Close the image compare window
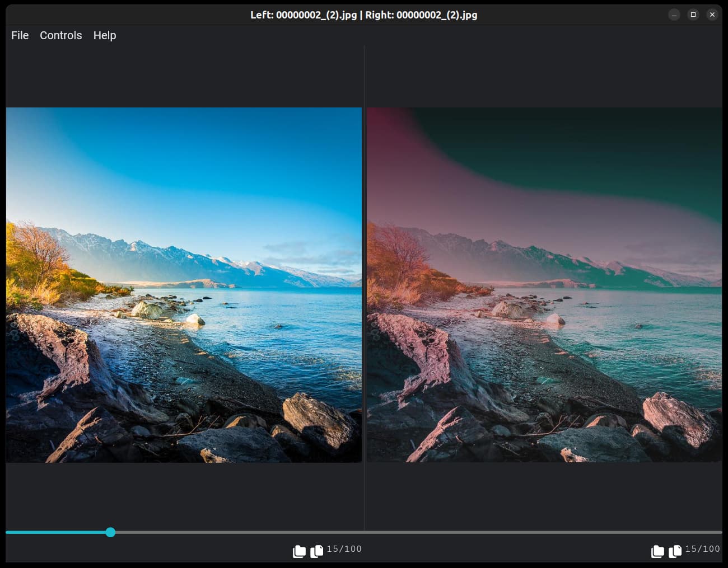This screenshot has width=728, height=568. point(712,15)
